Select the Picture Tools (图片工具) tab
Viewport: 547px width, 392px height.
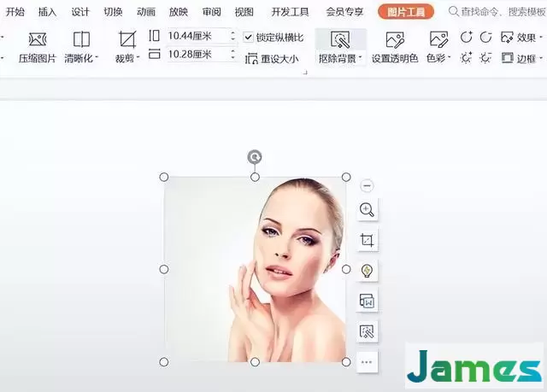(406, 12)
